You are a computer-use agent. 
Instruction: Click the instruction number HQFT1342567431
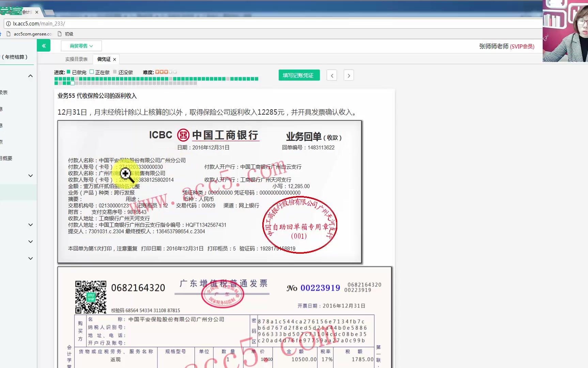[x=206, y=225]
